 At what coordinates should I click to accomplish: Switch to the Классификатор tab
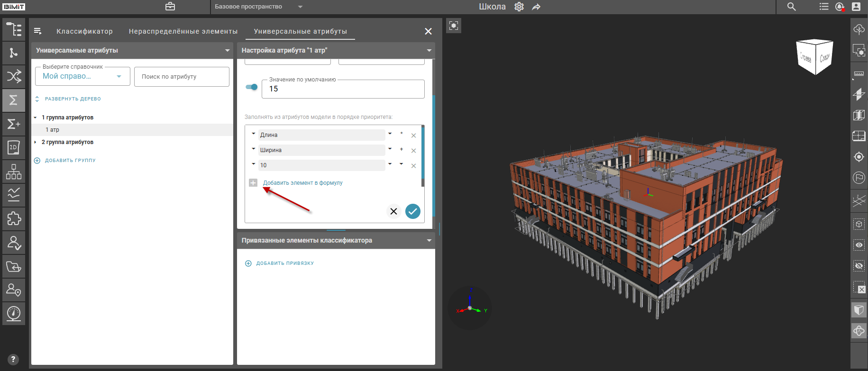pos(84,31)
